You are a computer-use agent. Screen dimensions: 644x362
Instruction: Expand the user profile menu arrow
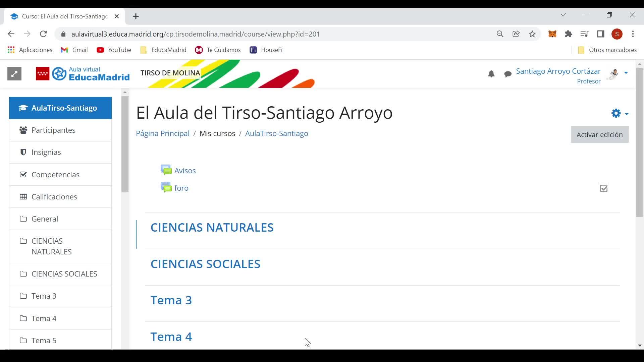(x=626, y=73)
